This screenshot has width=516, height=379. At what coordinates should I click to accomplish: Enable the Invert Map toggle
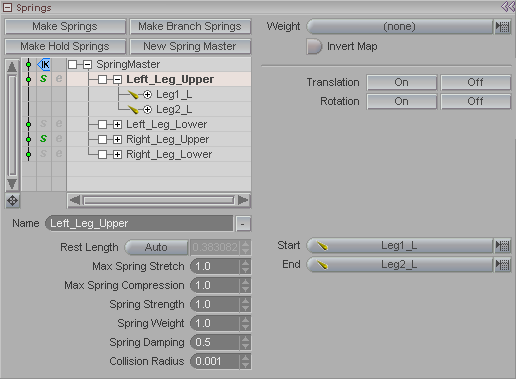(314, 46)
